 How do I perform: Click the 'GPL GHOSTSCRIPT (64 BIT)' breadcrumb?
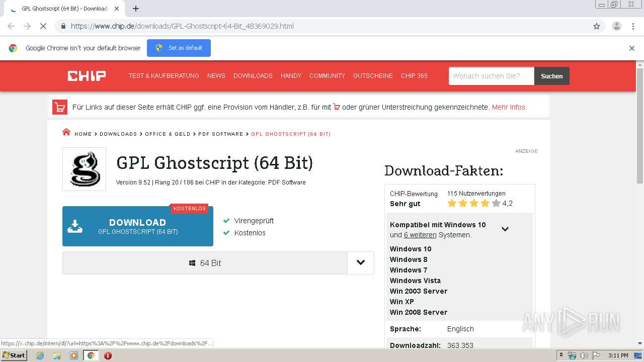coord(291,134)
